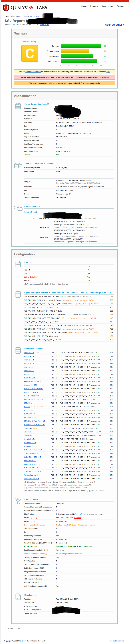Click the POODLE warning MORE INFO link

tap(104, 77)
